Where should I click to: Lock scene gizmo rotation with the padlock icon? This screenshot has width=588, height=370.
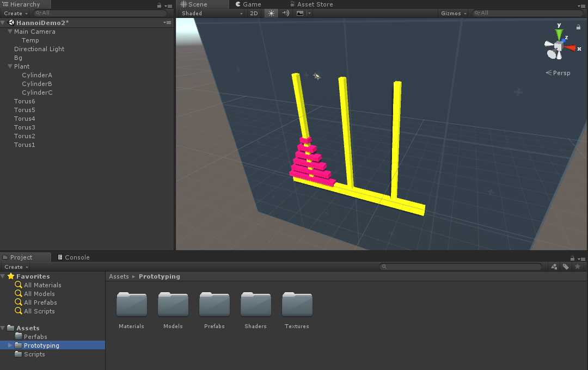coord(578,27)
